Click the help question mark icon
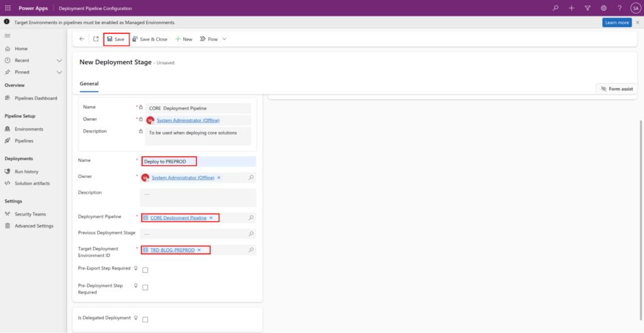The image size is (644, 333). tap(619, 8)
